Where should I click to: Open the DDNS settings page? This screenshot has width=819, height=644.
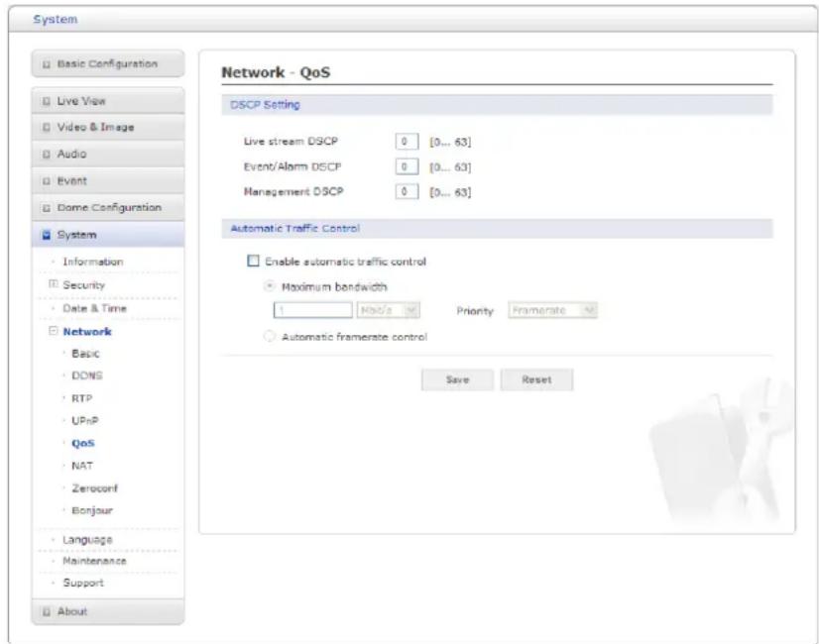click(86, 376)
